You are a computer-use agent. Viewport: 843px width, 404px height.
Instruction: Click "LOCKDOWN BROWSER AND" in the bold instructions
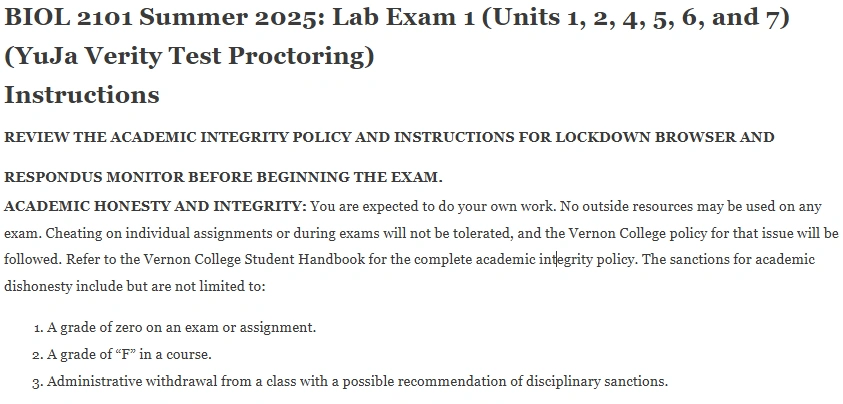[665, 137]
